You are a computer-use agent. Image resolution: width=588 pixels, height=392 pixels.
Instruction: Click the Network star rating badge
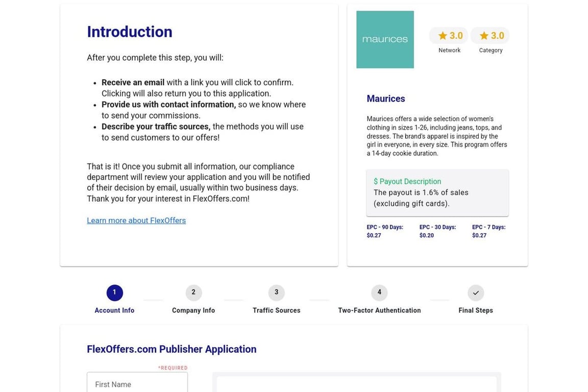coord(449,36)
